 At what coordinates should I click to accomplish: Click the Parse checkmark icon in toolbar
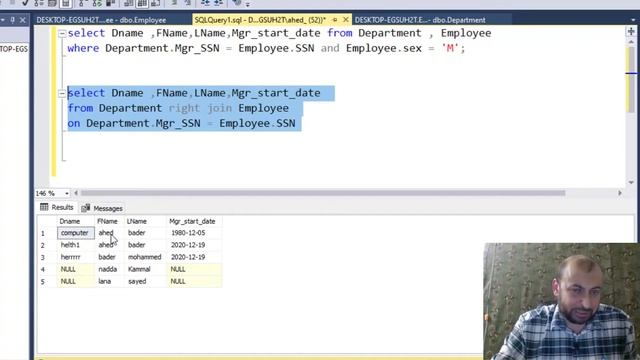point(25,3)
